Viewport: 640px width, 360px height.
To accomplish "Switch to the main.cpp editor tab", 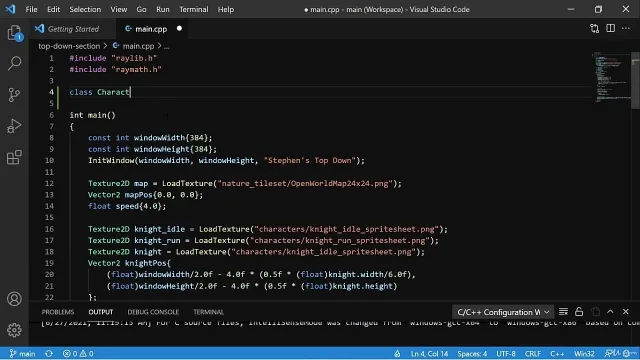I will (151, 29).
